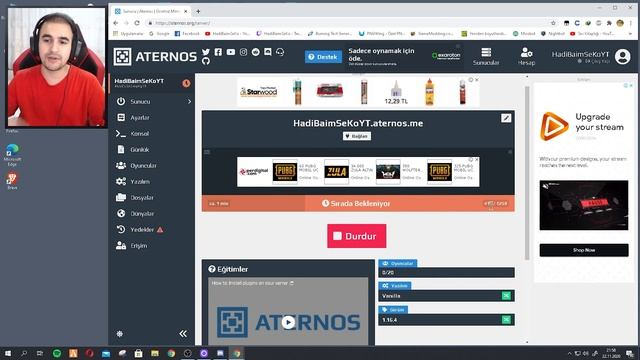Edit server address pencil icon
This screenshot has width=640, height=360.
pyautogui.click(x=506, y=118)
